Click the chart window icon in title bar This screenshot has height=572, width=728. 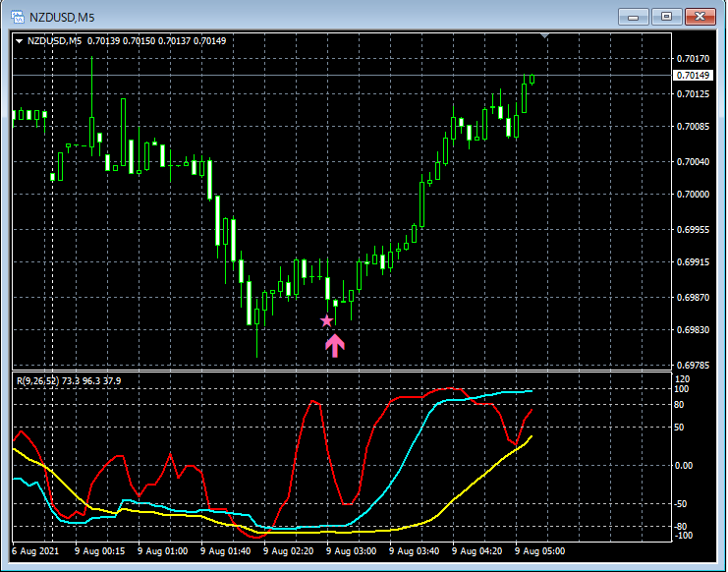[18, 17]
